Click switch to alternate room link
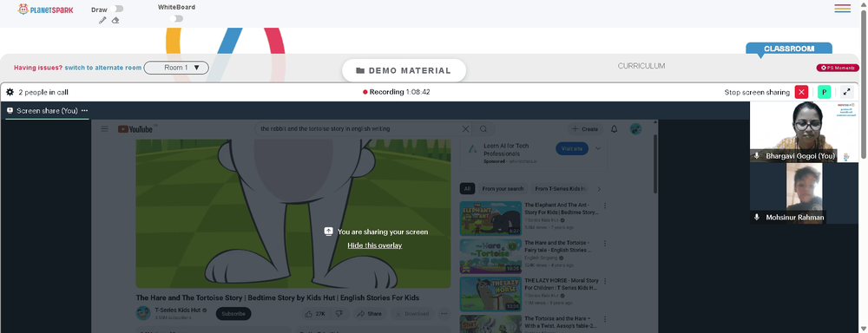The image size is (868, 333). pos(103,68)
